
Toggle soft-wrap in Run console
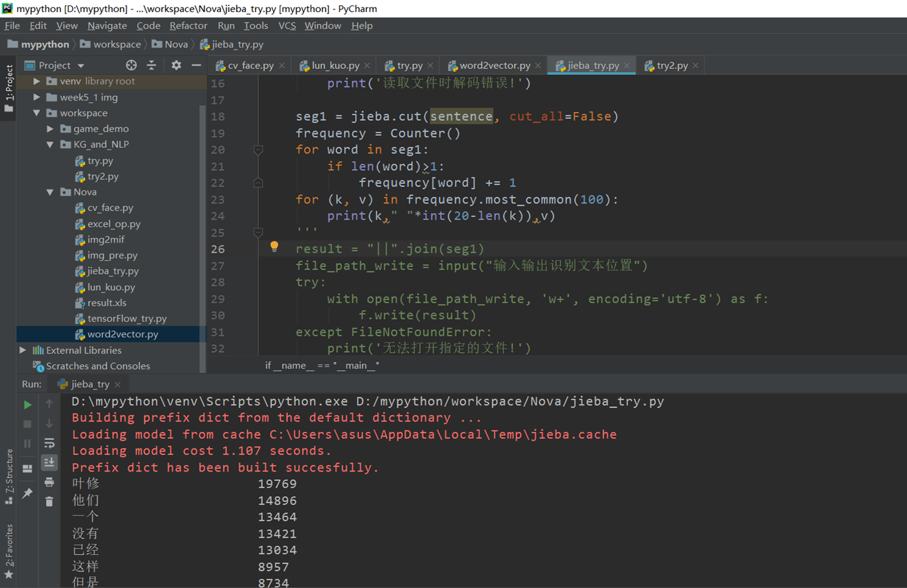(x=49, y=443)
